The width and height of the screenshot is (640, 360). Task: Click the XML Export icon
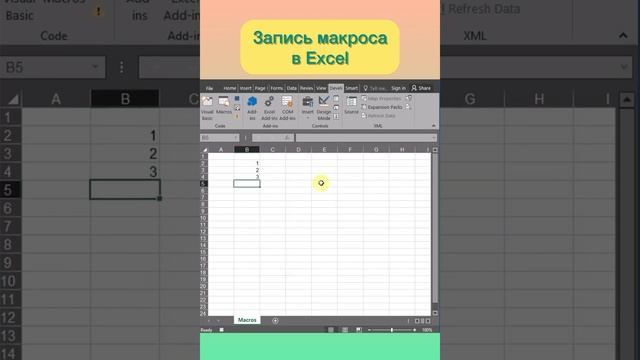[x=408, y=107]
